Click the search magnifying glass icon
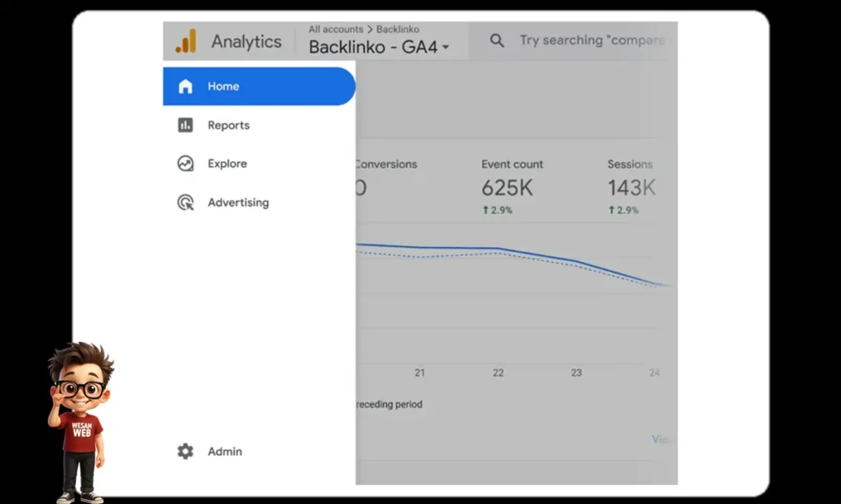The image size is (841, 504). pos(498,39)
